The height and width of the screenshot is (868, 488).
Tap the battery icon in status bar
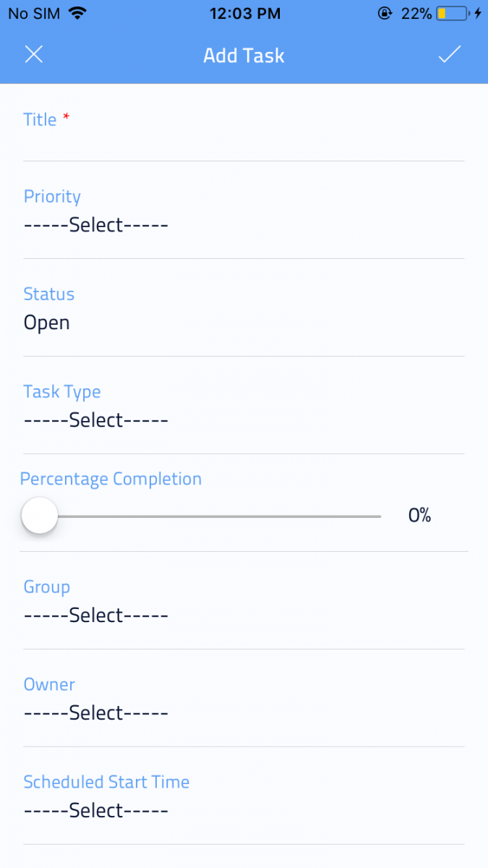pos(451,13)
